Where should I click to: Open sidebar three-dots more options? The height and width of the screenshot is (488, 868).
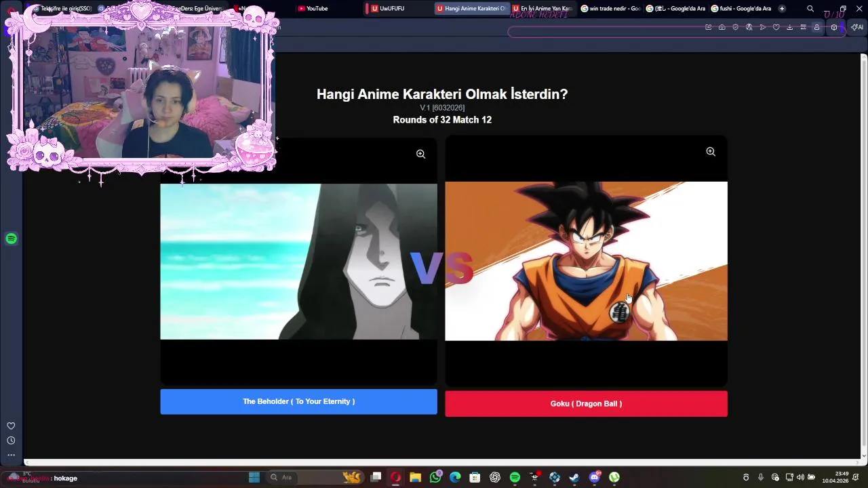point(11,455)
